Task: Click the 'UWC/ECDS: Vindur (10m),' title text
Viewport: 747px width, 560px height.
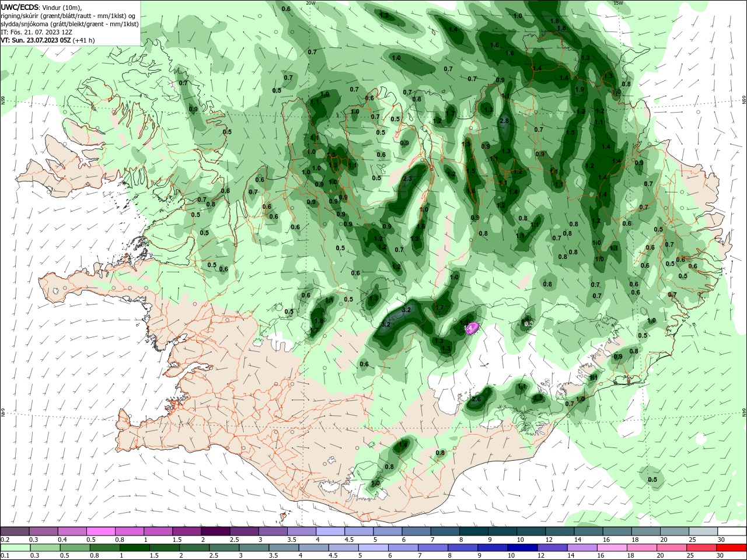Action: 41,7
